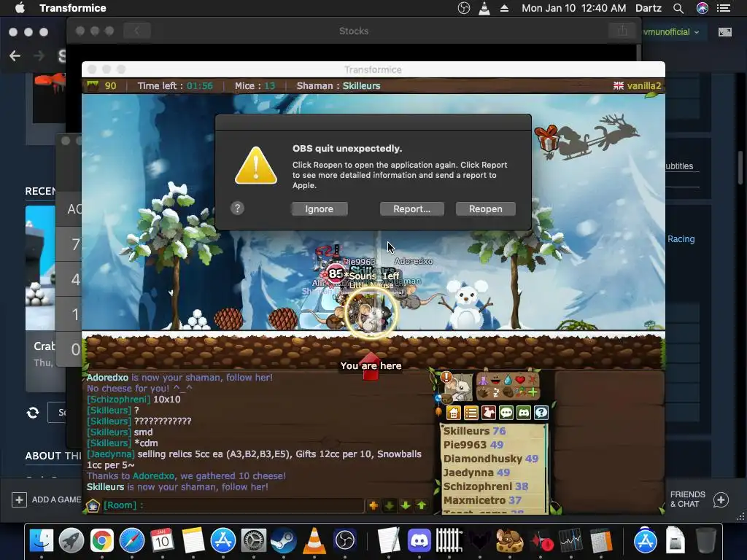The image size is (747, 560).
Task: Click the help question button in OBS dialog
Action: 237,208
